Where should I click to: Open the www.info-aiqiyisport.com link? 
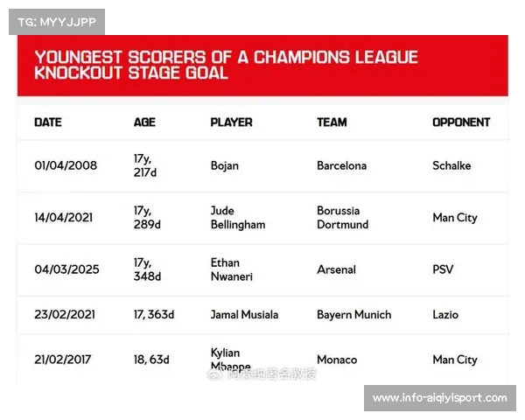tap(439, 398)
